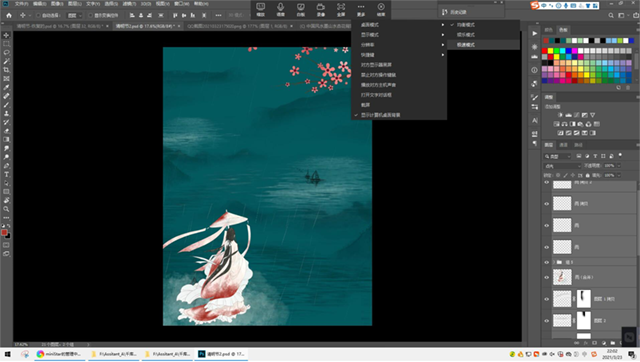Select the Rectangular Marquee tool

pos(6,44)
